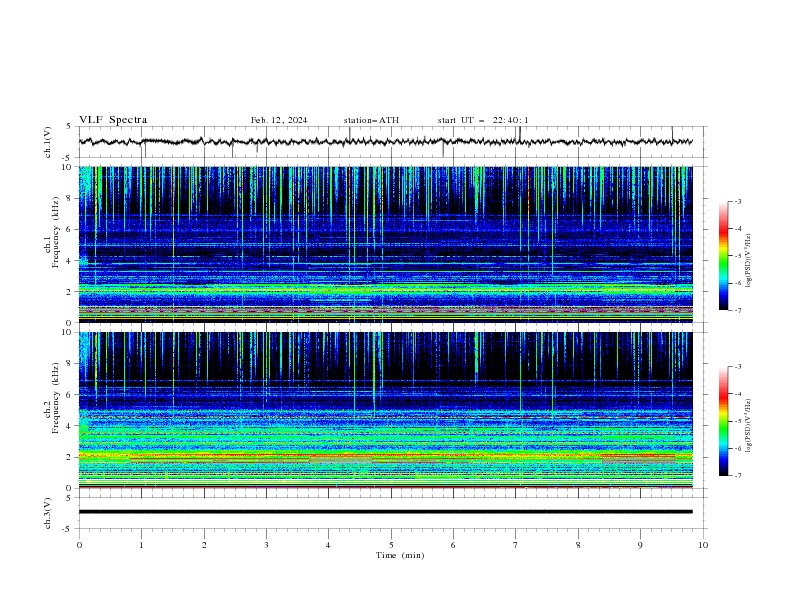Click time axis tick label "10"

[703, 545]
